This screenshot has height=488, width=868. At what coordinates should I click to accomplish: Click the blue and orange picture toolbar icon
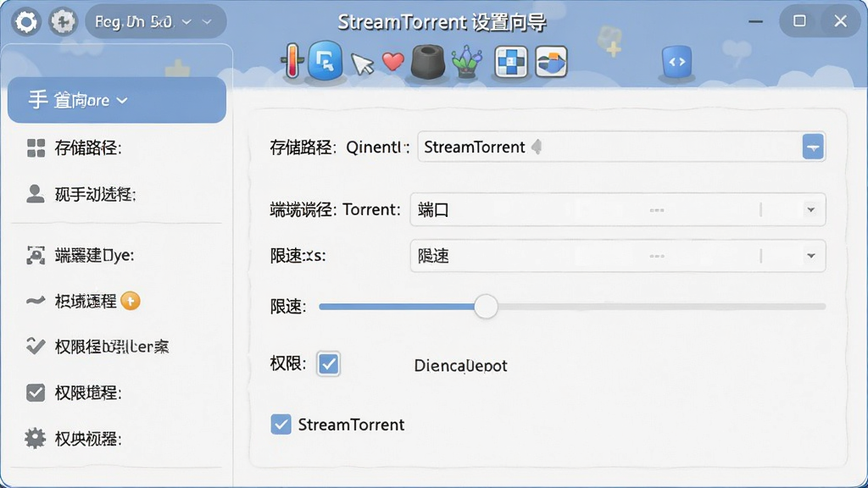pyautogui.click(x=551, y=61)
